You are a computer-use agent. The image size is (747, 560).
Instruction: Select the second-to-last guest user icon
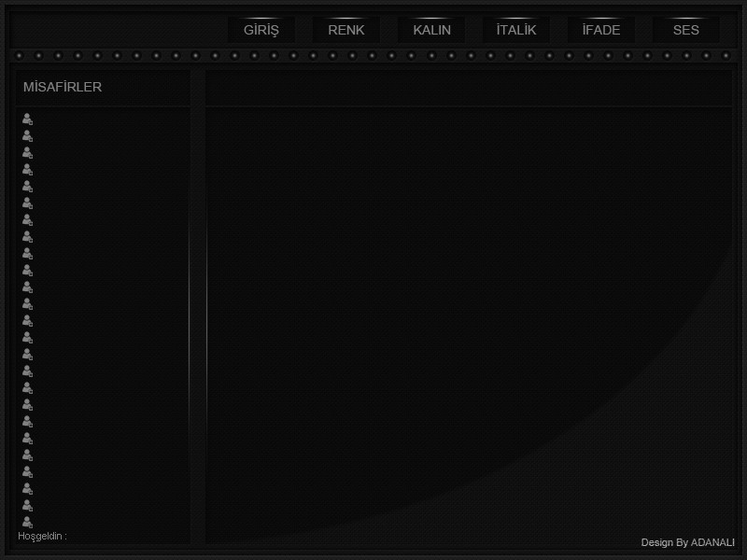27,505
